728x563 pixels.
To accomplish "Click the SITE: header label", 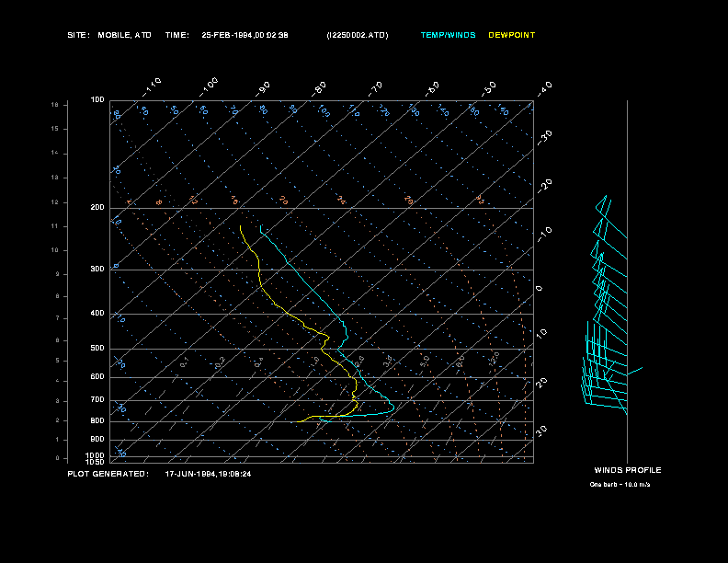I will 78,35.
